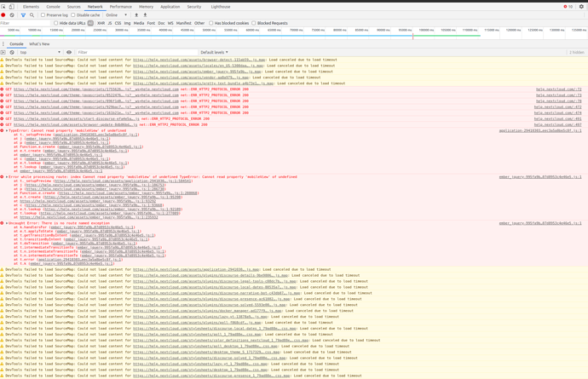Screen dimensions: 588x379
Task: Clear the network log
Action: [12, 15]
